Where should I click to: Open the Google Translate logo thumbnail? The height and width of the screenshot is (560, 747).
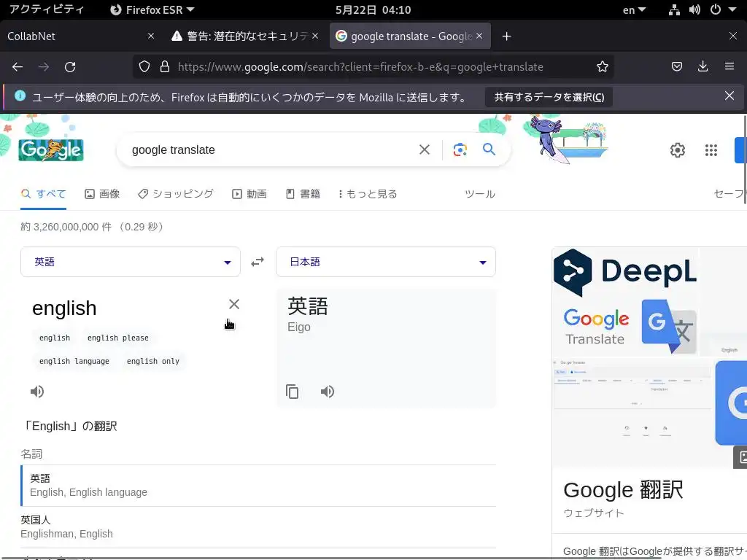(625, 327)
